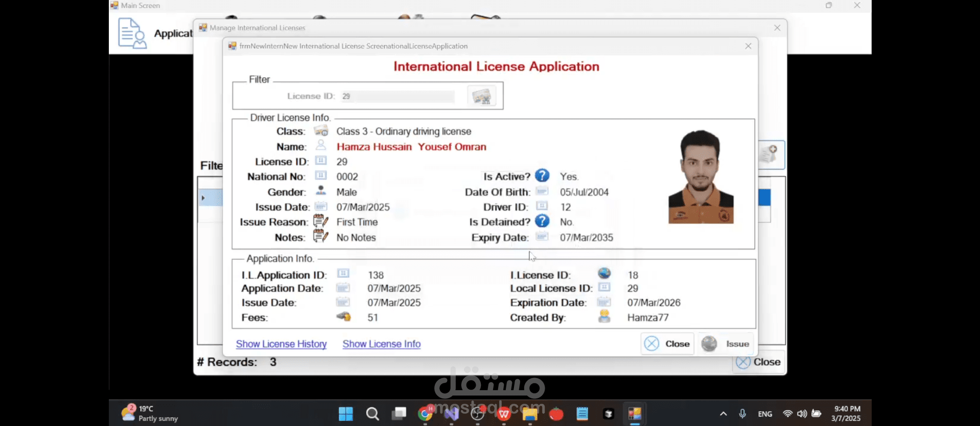Screen dimensions: 980x426
Task: Expand the selected row arrow in Manage licenses grid
Action: tap(203, 198)
